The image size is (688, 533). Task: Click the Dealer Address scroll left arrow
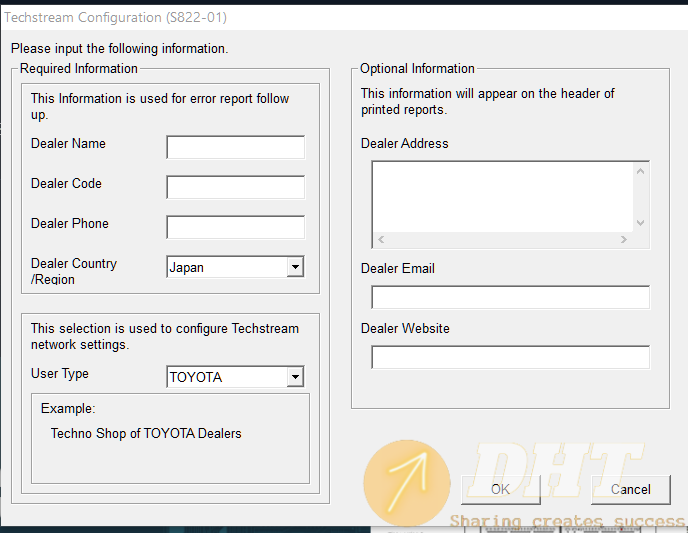(x=381, y=240)
